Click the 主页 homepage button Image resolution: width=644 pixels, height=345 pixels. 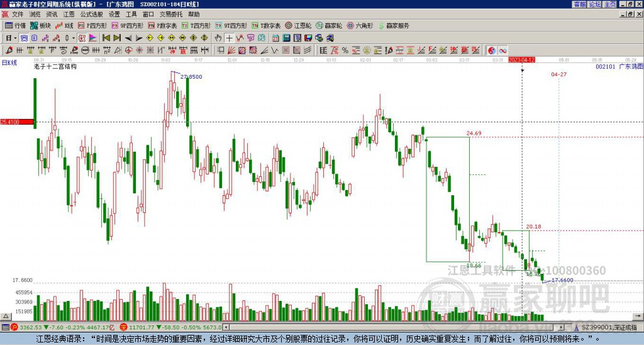point(610,4)
